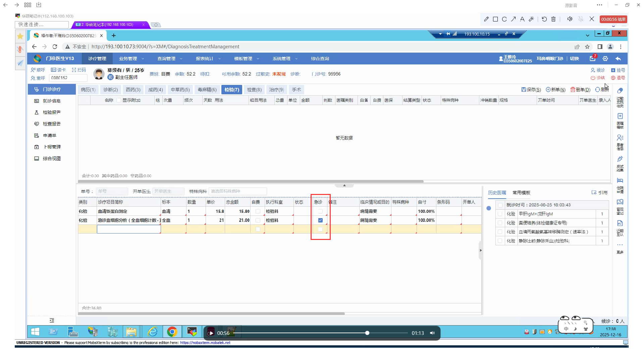Open the order template sidebar icon
644x349 pixels.
(620, 121)
